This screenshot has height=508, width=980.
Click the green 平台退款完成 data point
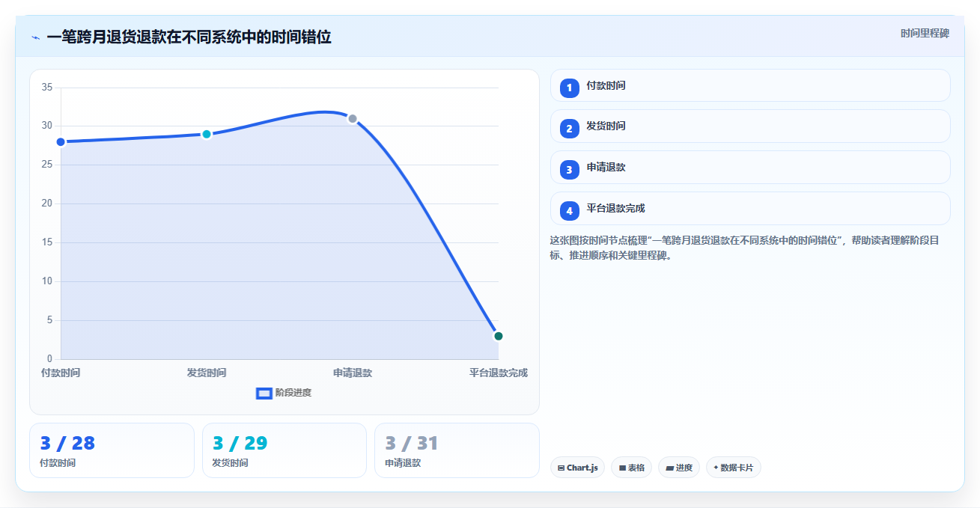coord(499,336)
